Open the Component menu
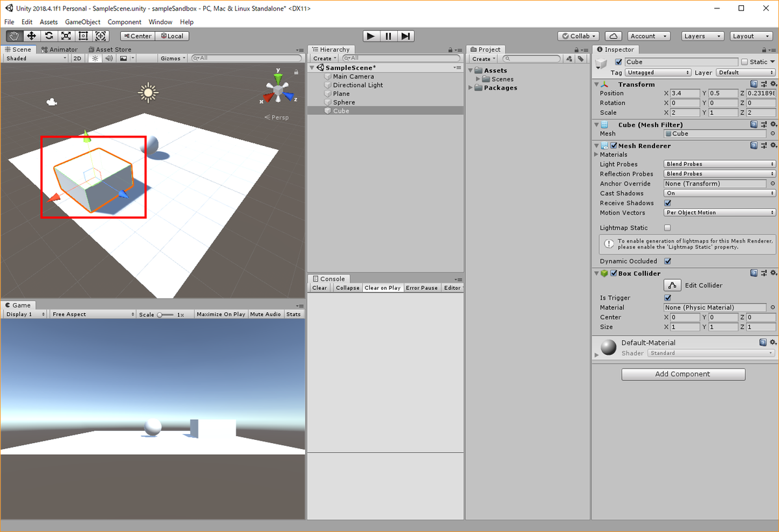779x532 pixels. [x=125, y=22]
